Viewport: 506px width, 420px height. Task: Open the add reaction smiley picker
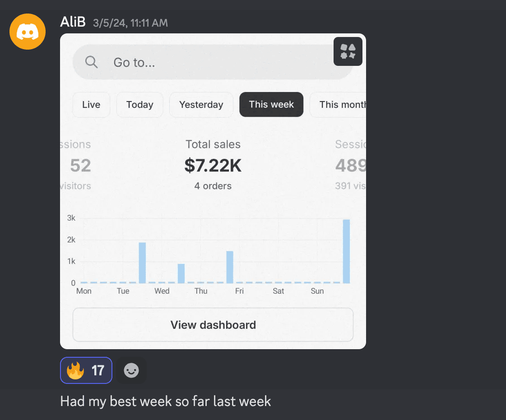131,370
